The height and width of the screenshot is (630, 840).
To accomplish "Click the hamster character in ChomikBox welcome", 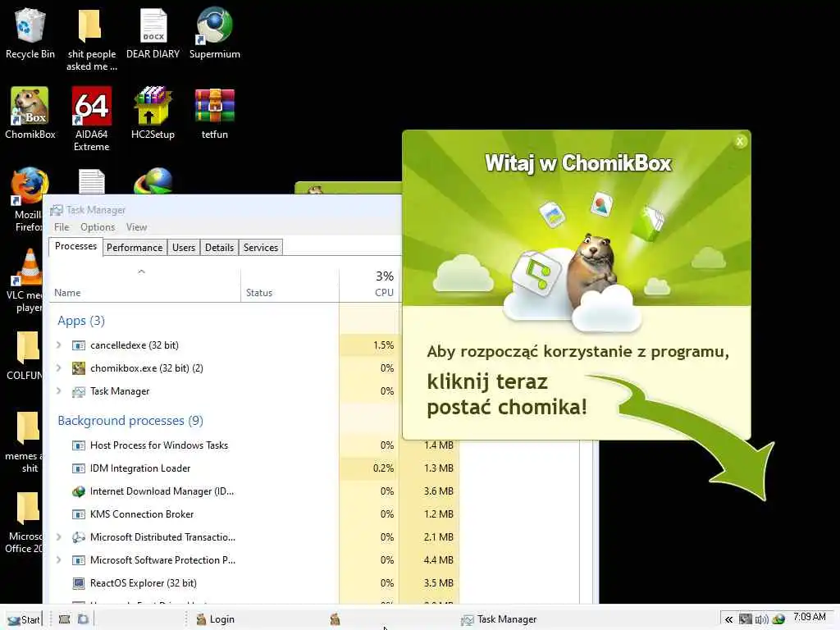I will point(592,271).
